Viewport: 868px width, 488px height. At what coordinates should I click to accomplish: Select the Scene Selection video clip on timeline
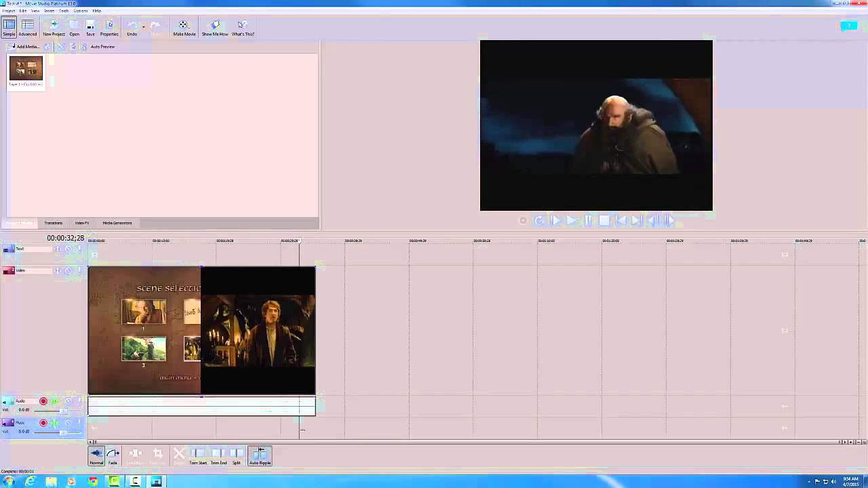(144, 330)
